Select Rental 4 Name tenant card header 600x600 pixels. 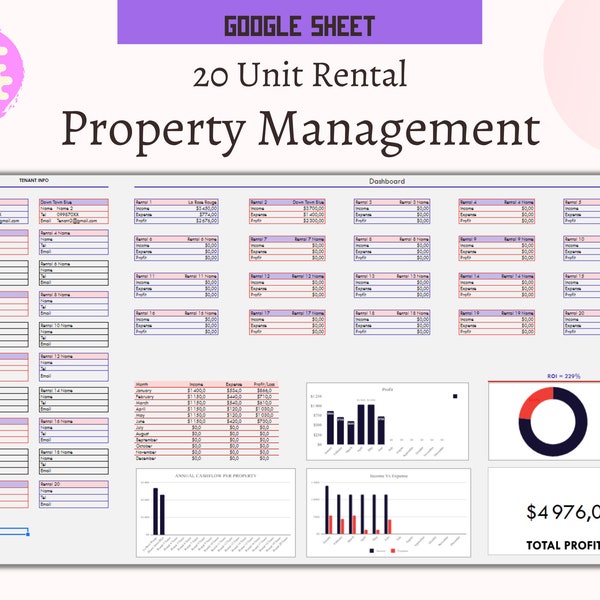[x=74, y=233]
